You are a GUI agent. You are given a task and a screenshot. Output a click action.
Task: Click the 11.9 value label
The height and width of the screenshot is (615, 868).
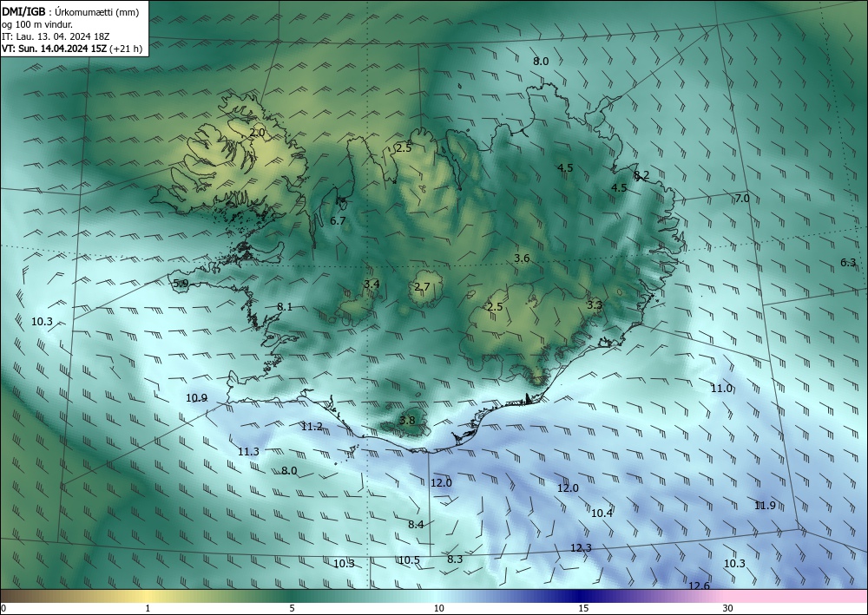click(x=765, y=505)
